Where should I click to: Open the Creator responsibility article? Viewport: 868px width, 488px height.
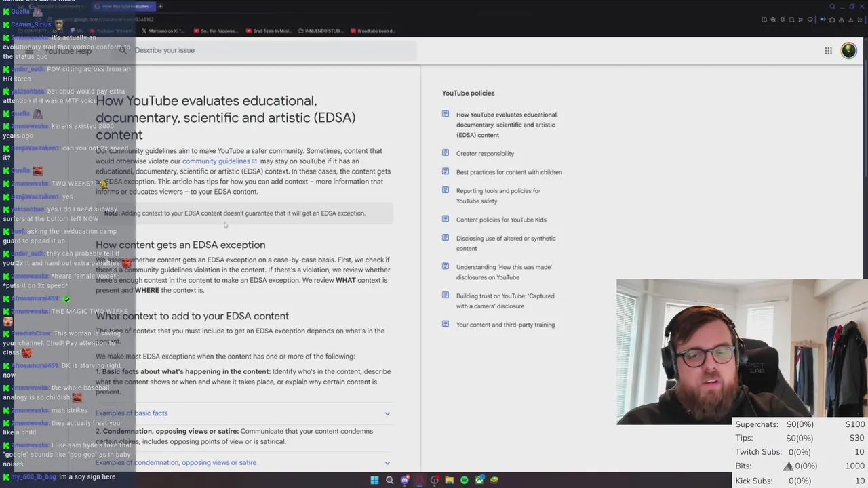[x=485, y=154]
